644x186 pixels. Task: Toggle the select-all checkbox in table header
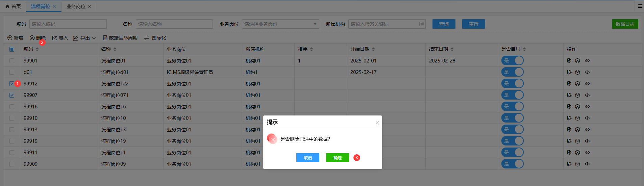click(12, 49)
